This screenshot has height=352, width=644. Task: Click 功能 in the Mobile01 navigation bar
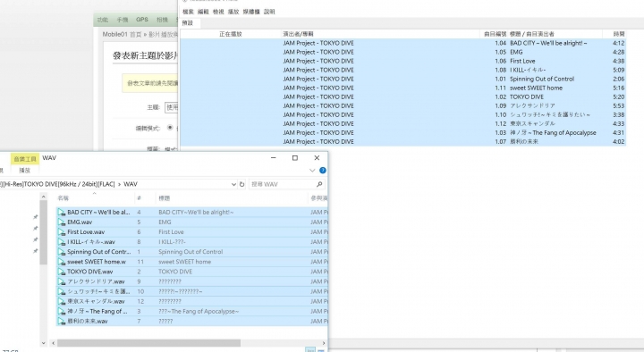pos(103,20)
